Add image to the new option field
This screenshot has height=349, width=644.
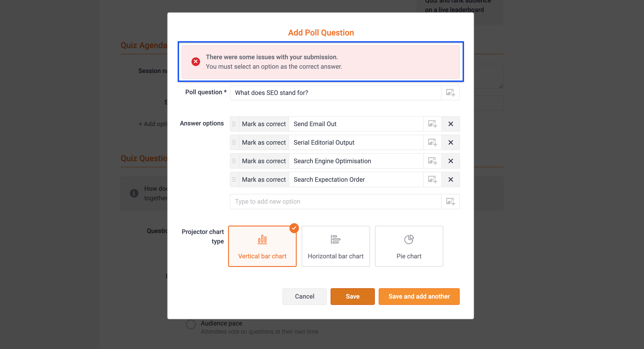pyautogui.click(x=450, y=201)
